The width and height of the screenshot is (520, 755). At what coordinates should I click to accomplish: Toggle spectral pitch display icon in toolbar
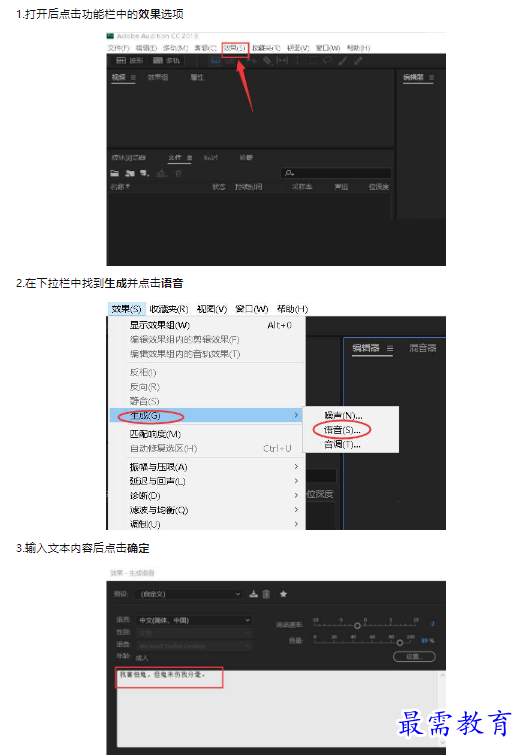point(230,61)
